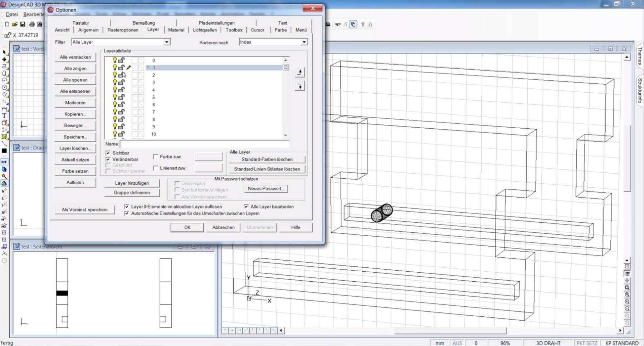Click the selection arrow tool
This screenshot has width=644, height=346.
(4, 52)
